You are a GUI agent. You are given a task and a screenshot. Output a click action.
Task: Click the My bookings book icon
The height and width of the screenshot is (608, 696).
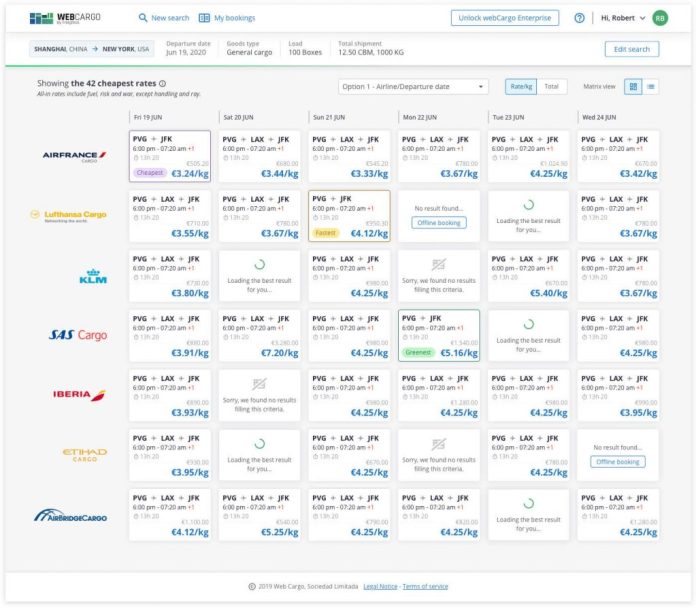[x=204, y=18]
